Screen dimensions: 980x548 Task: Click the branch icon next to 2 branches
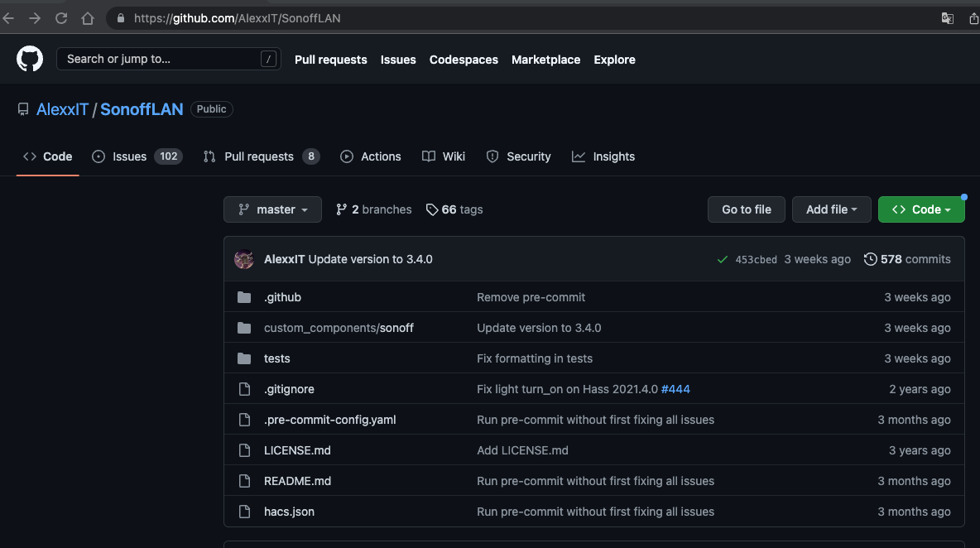(x=341, y=210)
